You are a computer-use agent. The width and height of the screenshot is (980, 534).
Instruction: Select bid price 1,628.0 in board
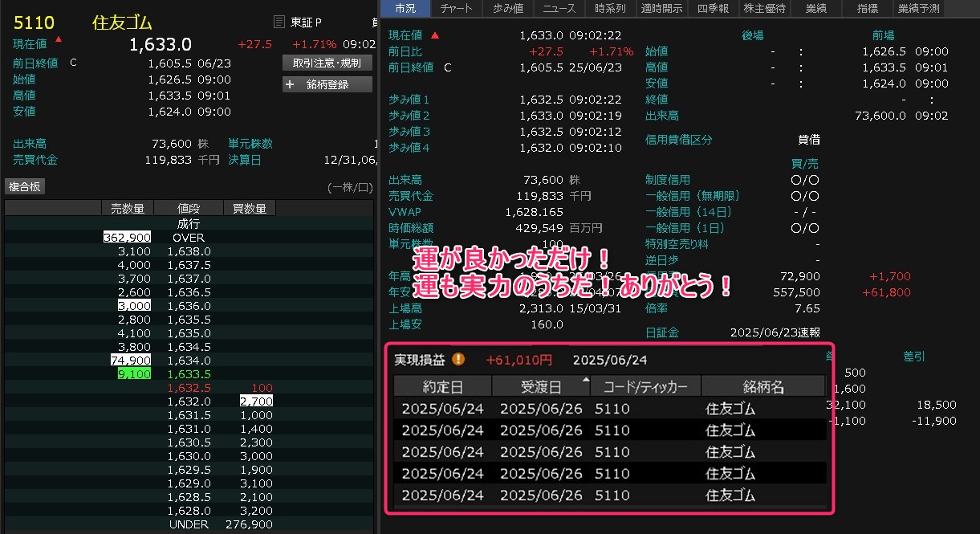[x=189, y=511]
